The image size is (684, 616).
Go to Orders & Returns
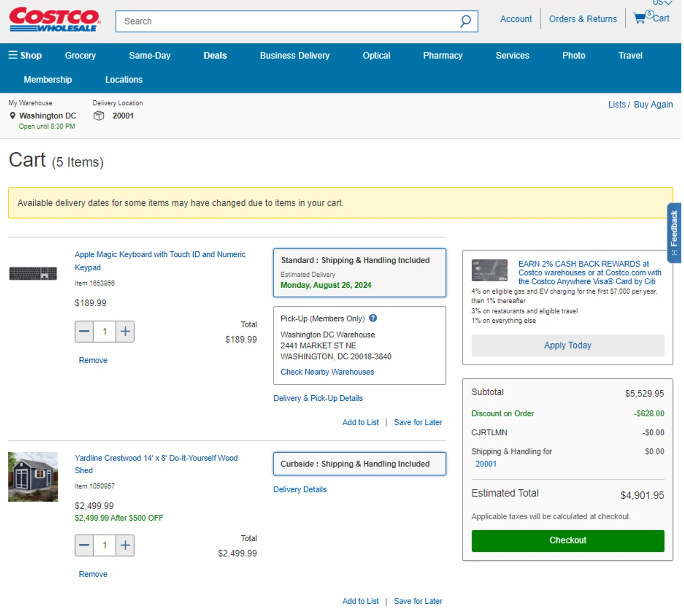[583, 19]
